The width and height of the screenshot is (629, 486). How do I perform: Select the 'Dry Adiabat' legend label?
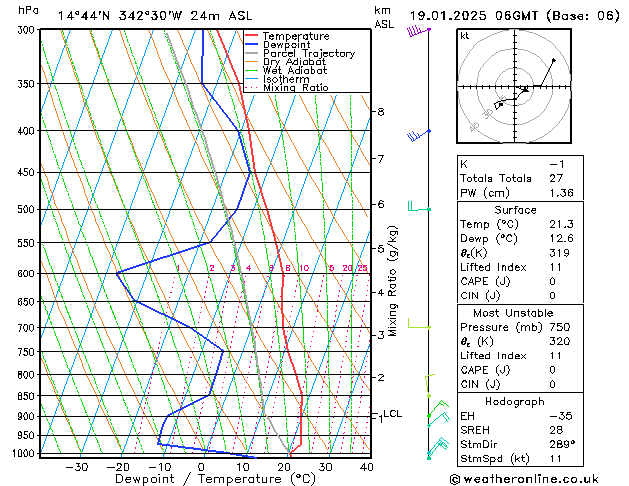point(294,62)
